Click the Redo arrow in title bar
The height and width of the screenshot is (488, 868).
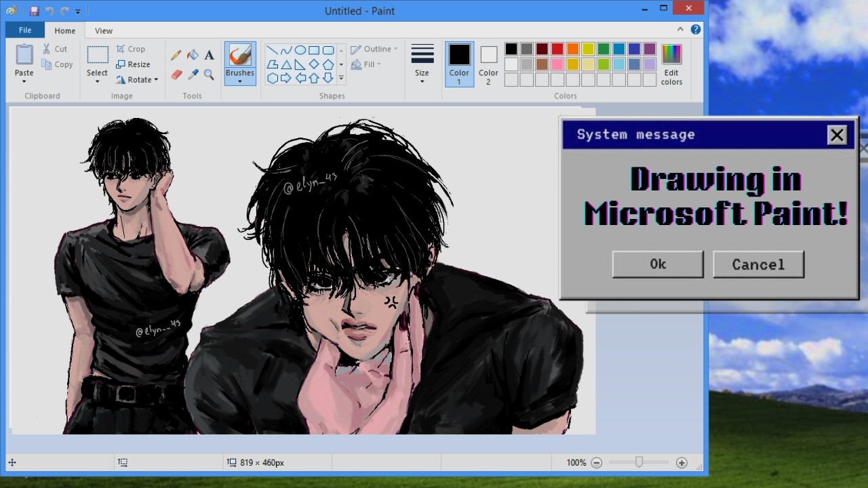click(x=64, y=11)
